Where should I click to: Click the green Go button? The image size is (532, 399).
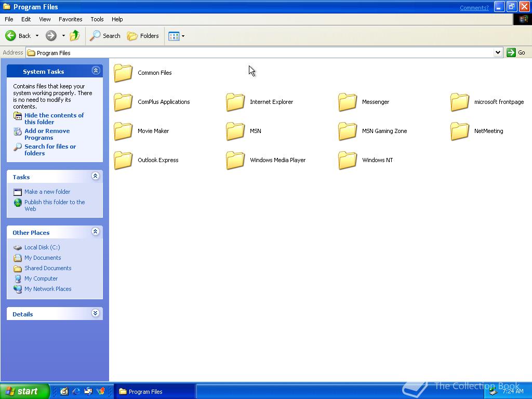point(516,52)
